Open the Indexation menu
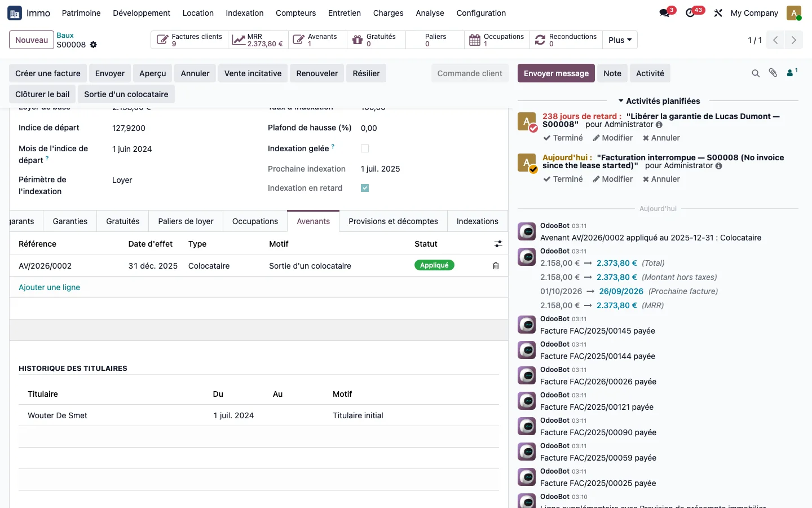This screenshot has height=508, width=812. (x=244, y=13)
